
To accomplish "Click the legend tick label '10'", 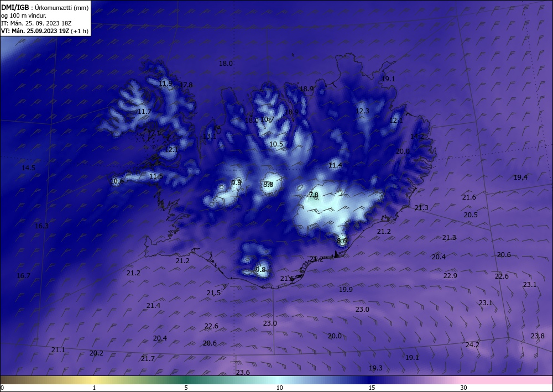I will pyautogui.click(x=280, y=388).
